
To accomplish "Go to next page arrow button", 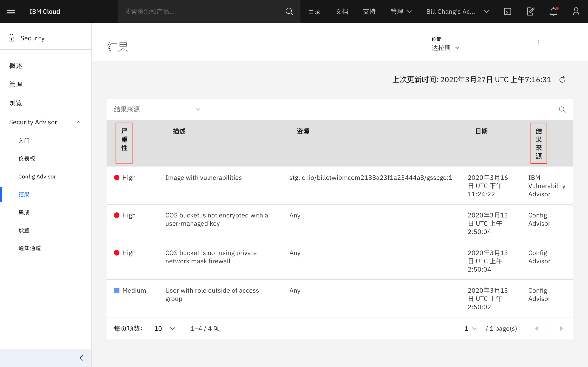I will tap(561, 328).
